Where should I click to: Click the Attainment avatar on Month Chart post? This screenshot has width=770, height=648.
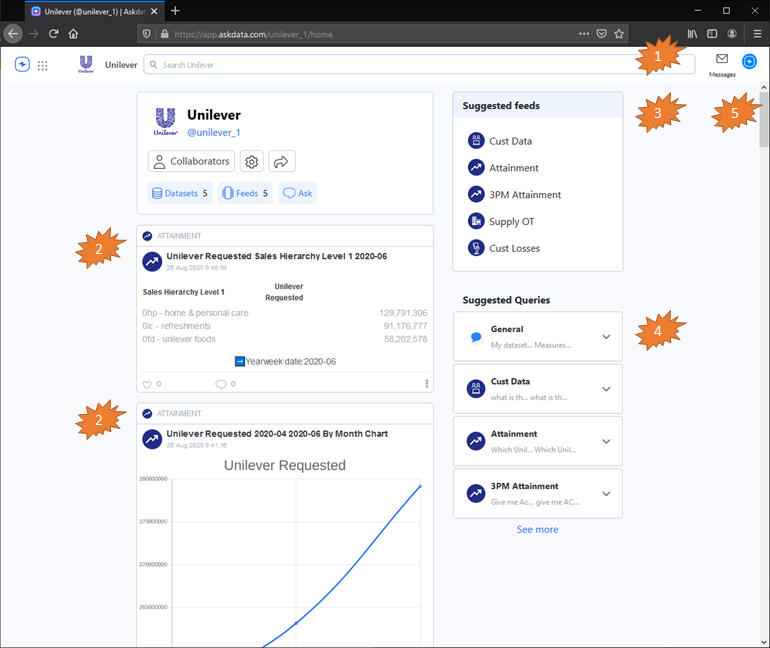152,439
